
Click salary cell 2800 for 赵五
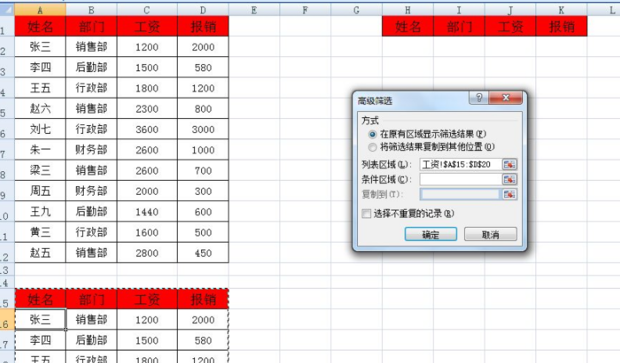pos(147,252)
